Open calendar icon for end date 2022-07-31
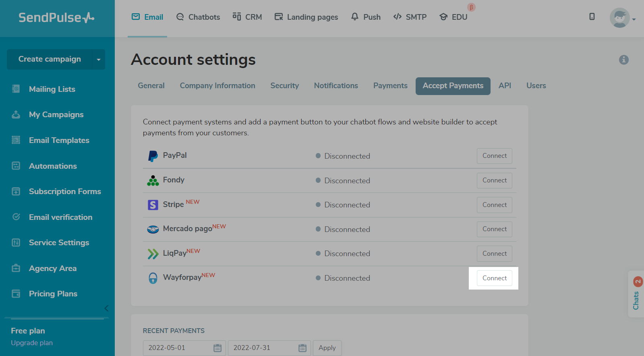Image resolution: width=644 pixels, height=356 pixels. pyautogui.click(x=302, y=348)
